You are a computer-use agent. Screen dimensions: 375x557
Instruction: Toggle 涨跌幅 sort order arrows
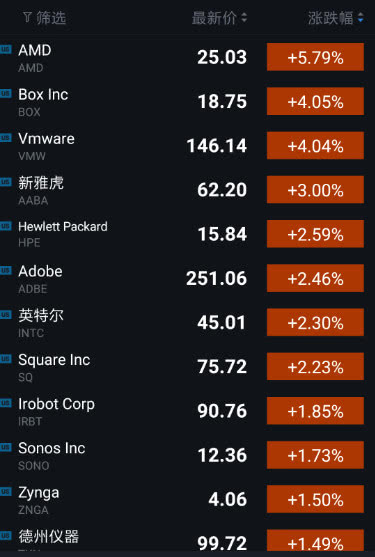click(360, 18)
